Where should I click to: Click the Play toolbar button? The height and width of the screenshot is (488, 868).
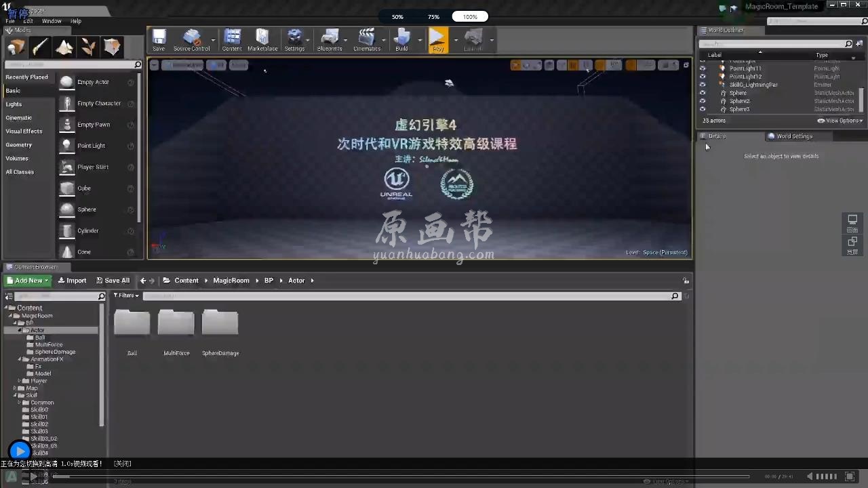pos(438,39)
